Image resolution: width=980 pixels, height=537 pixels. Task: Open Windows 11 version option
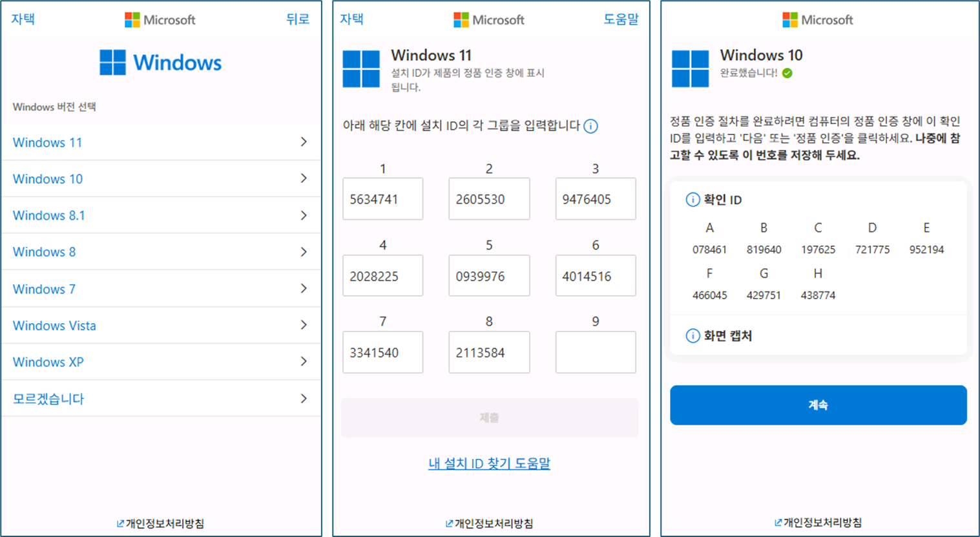[x=161, y=142]
